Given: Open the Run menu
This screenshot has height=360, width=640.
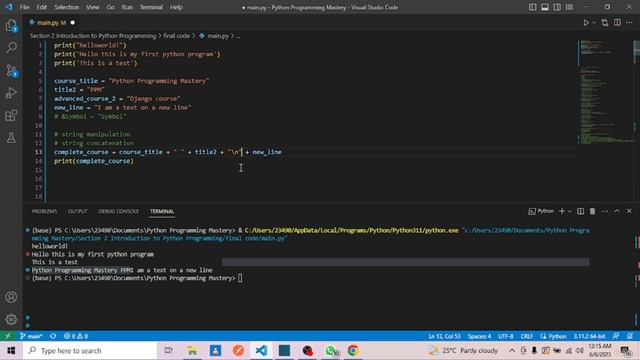Looking at the screenshot, I should (x=127, y=7).
